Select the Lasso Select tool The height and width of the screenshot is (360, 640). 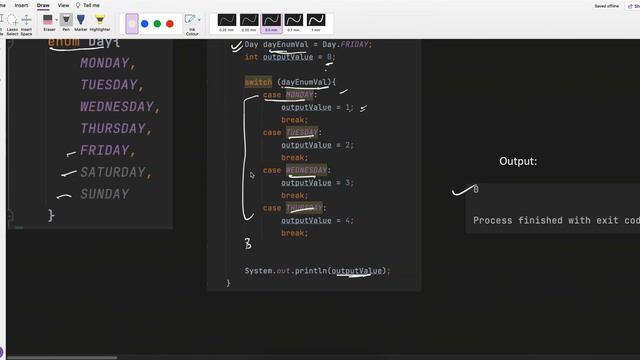tap(12, 24)
